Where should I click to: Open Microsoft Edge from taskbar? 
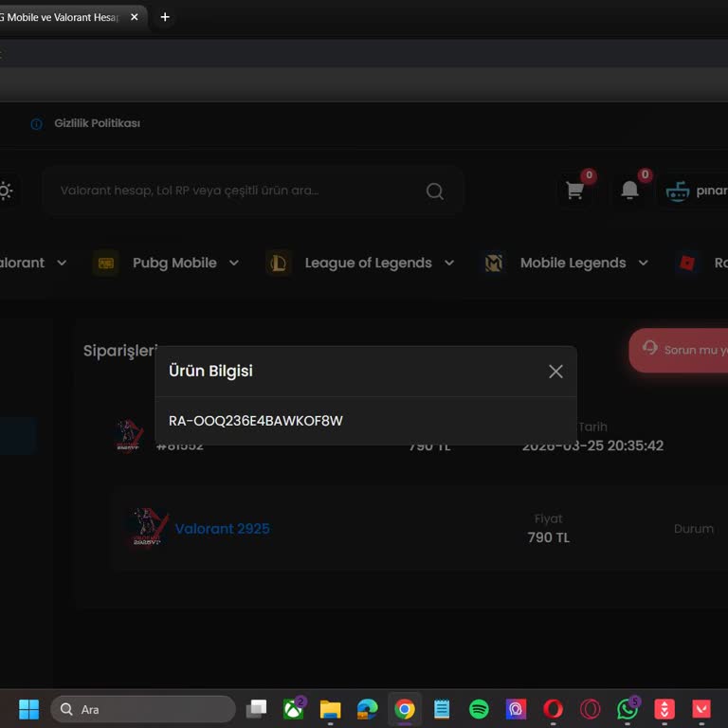pyautogui.click(x=367, y=709)
